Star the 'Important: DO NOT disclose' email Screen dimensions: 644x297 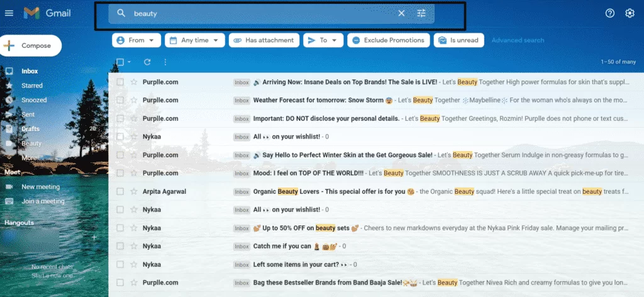(x=134, y=118)
